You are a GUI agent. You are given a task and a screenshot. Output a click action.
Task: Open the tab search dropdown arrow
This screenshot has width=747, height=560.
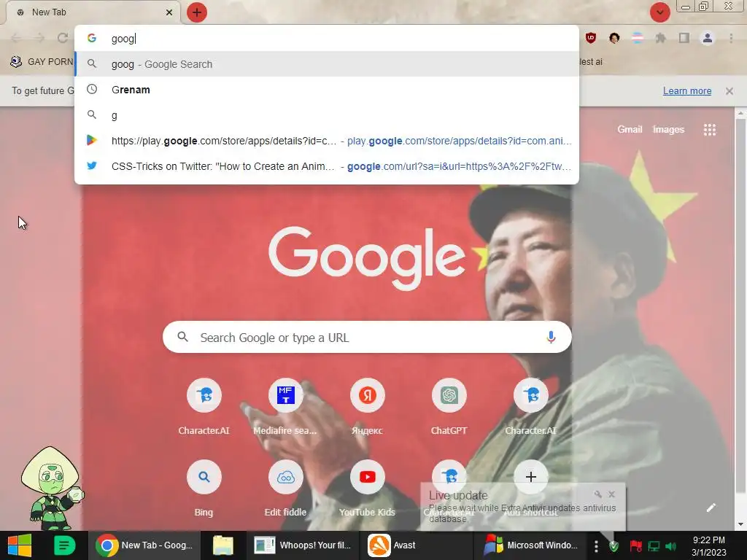pos(659,12)
